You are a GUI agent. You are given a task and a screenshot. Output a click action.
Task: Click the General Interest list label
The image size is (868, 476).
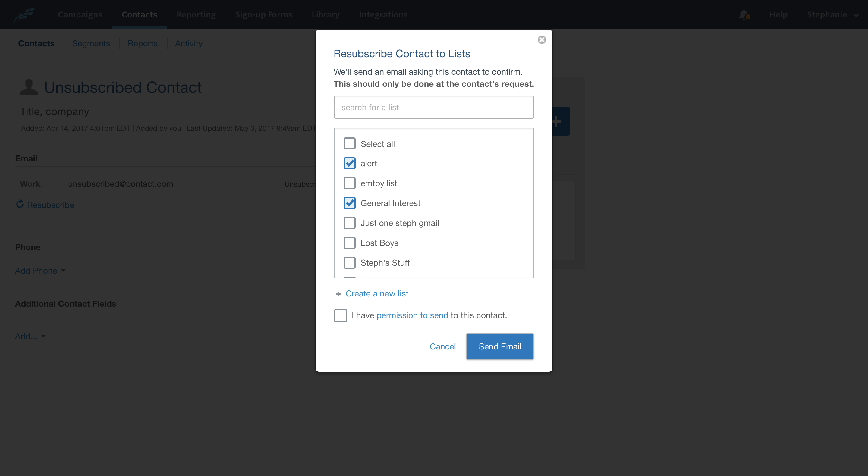pos(390,203)
